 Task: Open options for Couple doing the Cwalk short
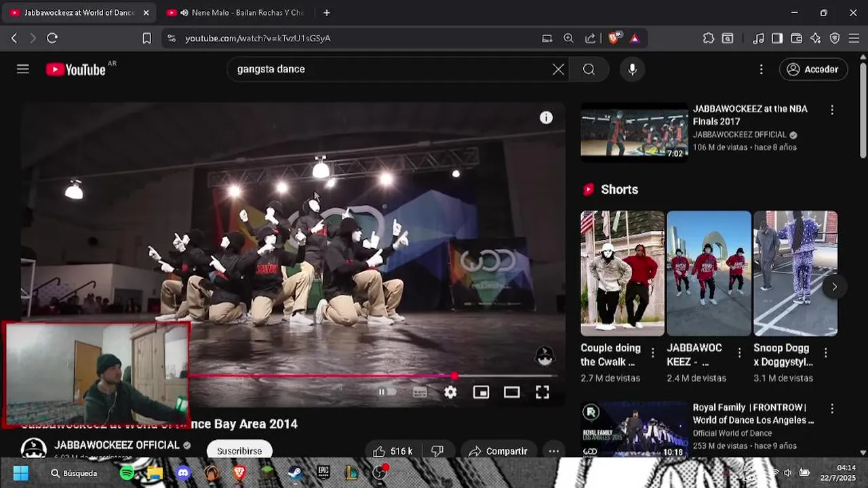tap(652, 352)
